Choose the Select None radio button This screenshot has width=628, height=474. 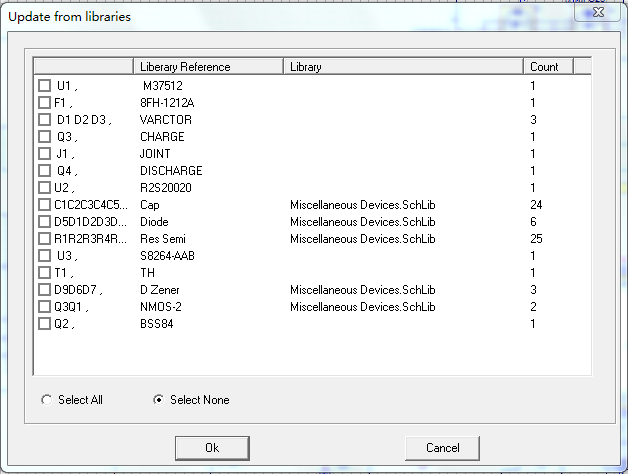pos(158,400)
